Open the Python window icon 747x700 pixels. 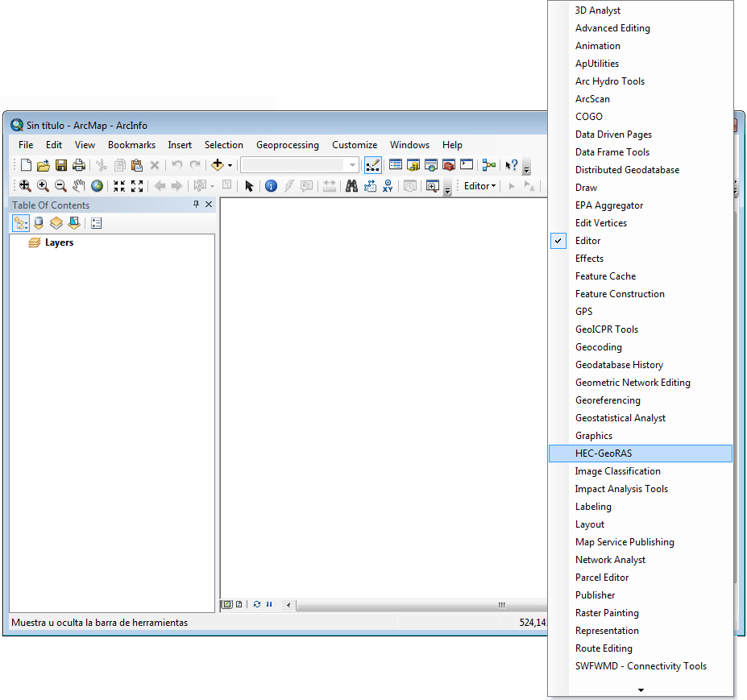tap(467, 165)
